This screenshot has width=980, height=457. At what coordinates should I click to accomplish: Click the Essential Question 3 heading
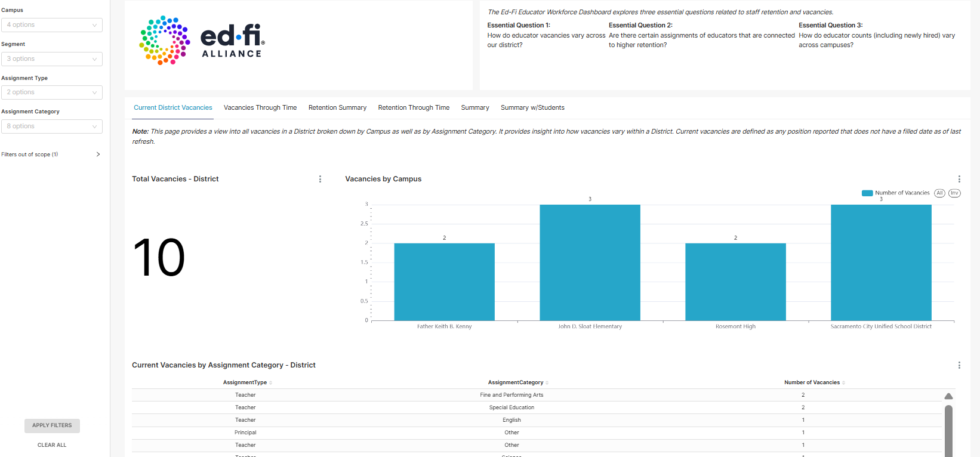coord(831,25)
